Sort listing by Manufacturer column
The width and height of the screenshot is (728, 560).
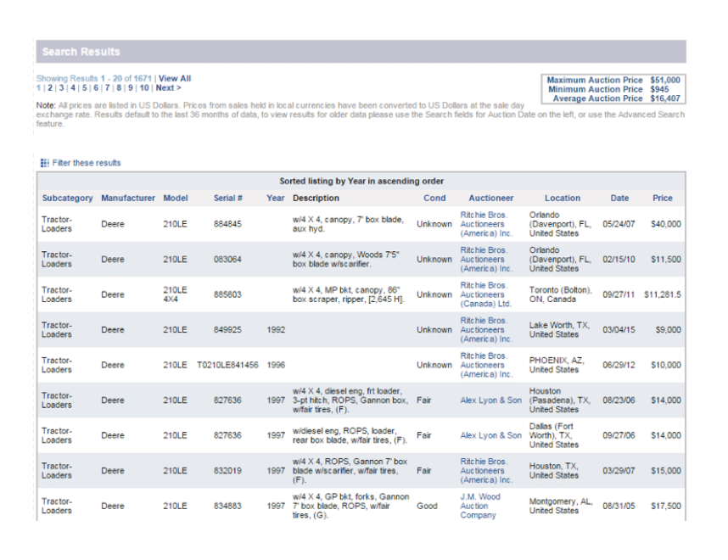[x=128, y=199]
